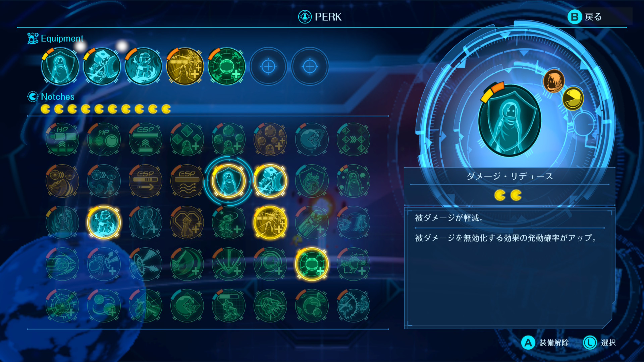Click the L 選択 select button
The height and width of the screenshot is (362, 644).
(x=599, y=343)
